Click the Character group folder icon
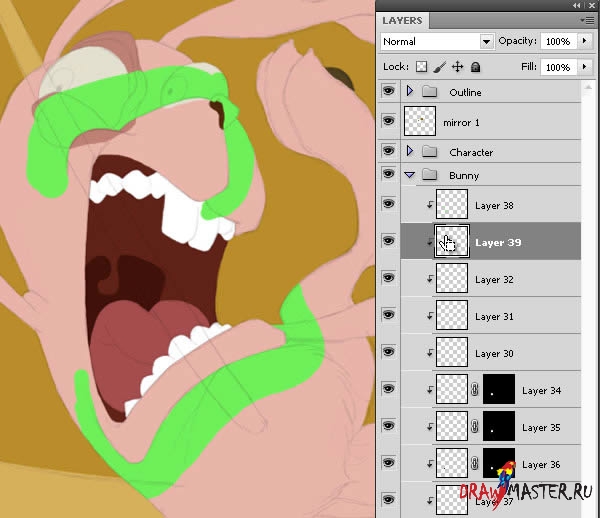The width and height of the screenshot is (600, 518). 429,152
